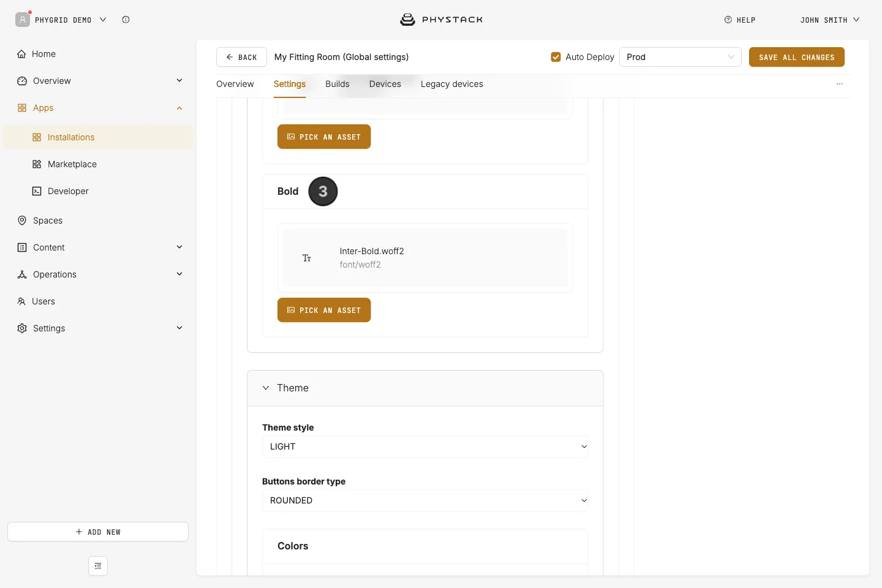Click the Spaces location pin icon
The width and height of the screenshot is (882, 588).
22,221
